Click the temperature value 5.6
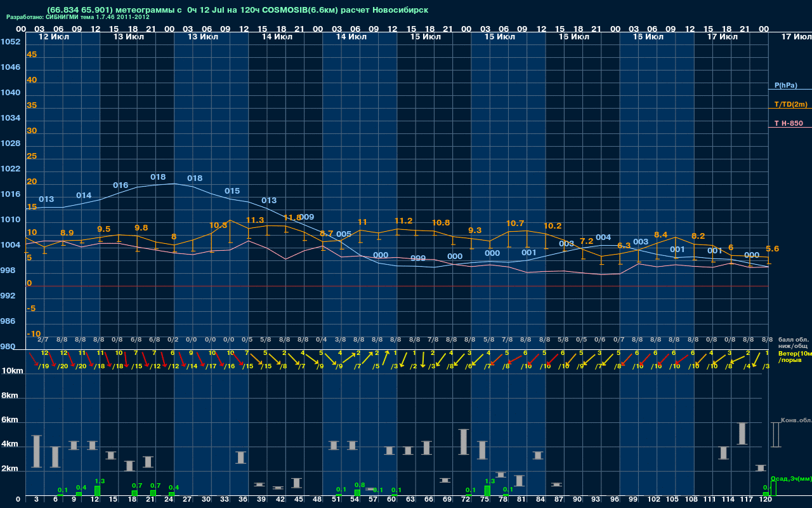This screenshot has width=812, height=508. pyautogui.click(x=773, y=249)
